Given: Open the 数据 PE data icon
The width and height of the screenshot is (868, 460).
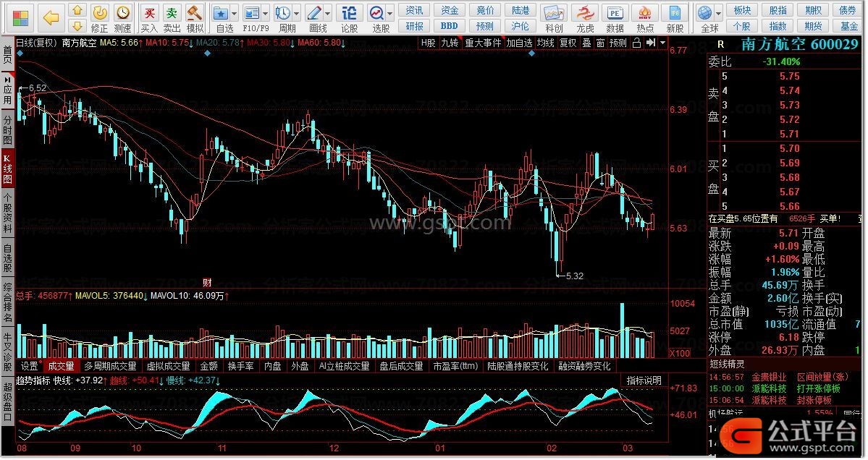Looking at the screenshot, I should coord(615,13).
